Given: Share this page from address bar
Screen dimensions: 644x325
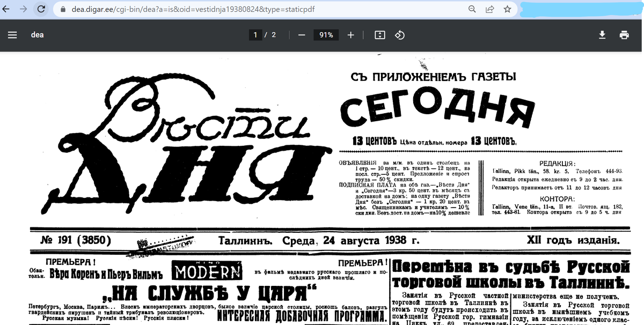Looking at the screenshot, I should [489, 9].
